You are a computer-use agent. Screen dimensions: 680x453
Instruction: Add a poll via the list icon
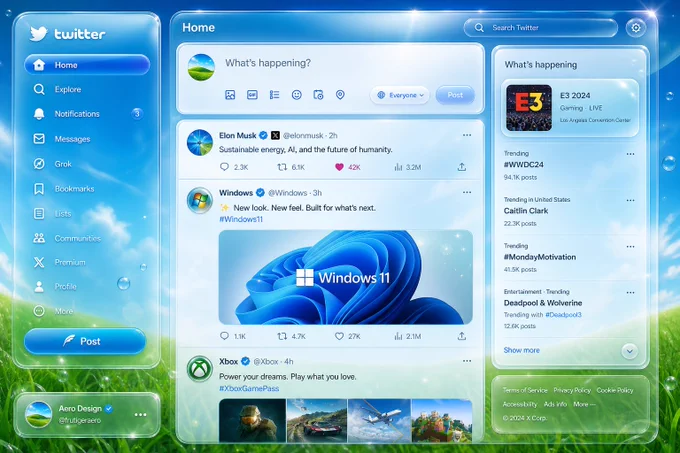(275, 95)
